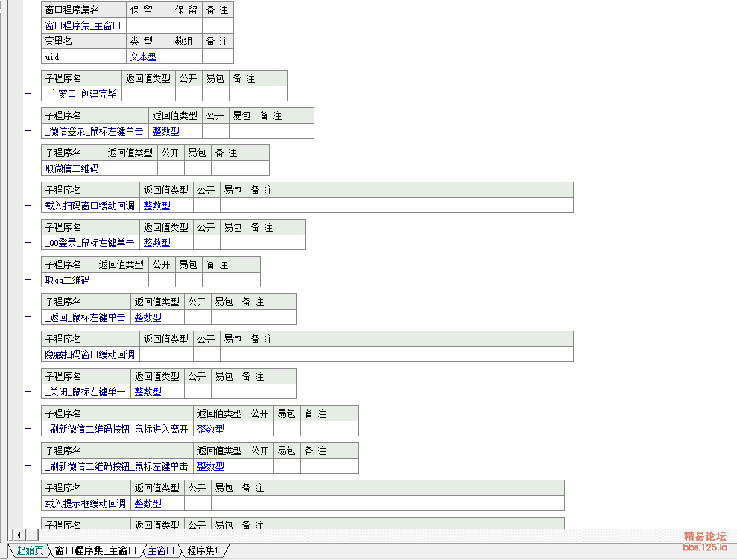Expand the _返回_鼠标左键单击 subroutine
The height and width of the screenshot is (560, 737).
28,317
